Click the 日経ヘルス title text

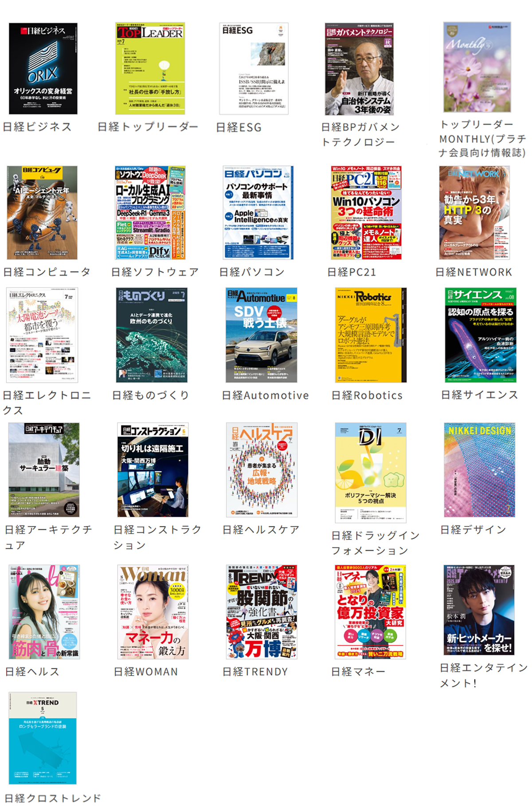coord(32,672)
